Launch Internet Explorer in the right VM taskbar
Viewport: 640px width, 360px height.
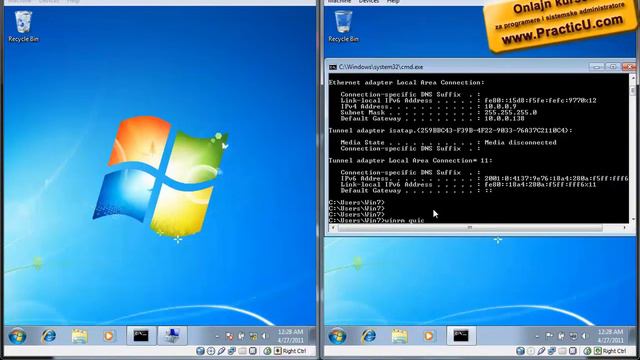pyautogui.click(x=369, y=336)
